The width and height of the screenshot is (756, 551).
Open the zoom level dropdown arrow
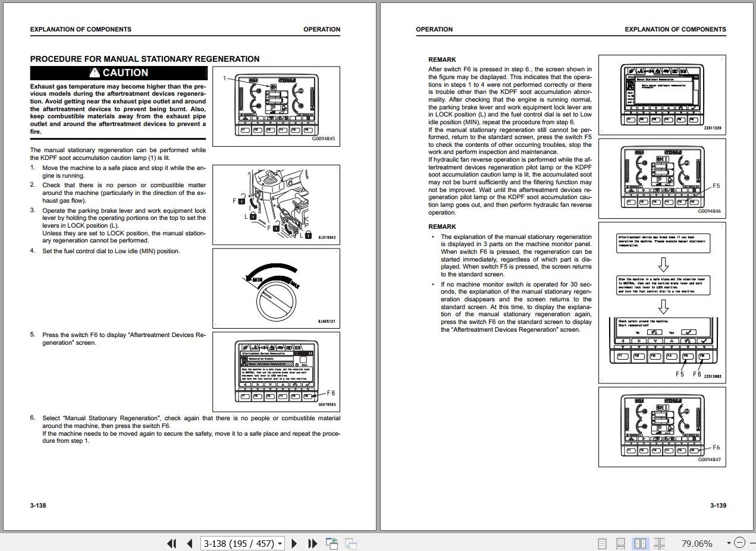(x=728, y=543)
